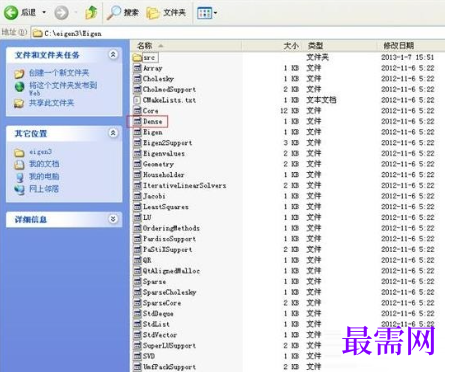
Task: Go up one folder level icon
Action: [x=91, y=13]
